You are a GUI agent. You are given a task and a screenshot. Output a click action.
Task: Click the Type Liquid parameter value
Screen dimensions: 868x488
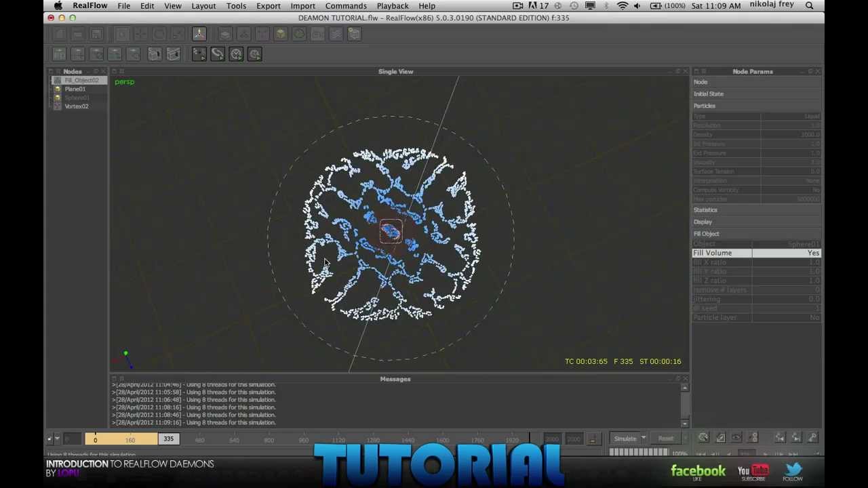[x=791, y=117]
